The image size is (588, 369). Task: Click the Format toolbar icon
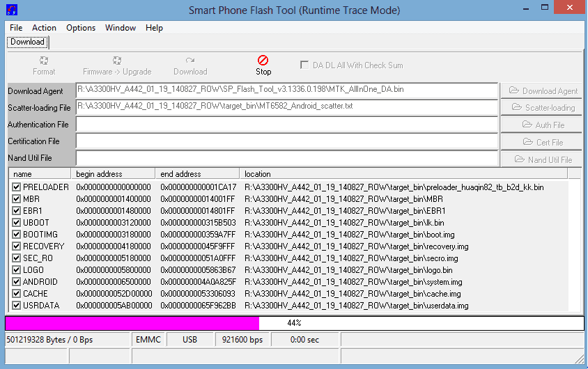(44, 61)
